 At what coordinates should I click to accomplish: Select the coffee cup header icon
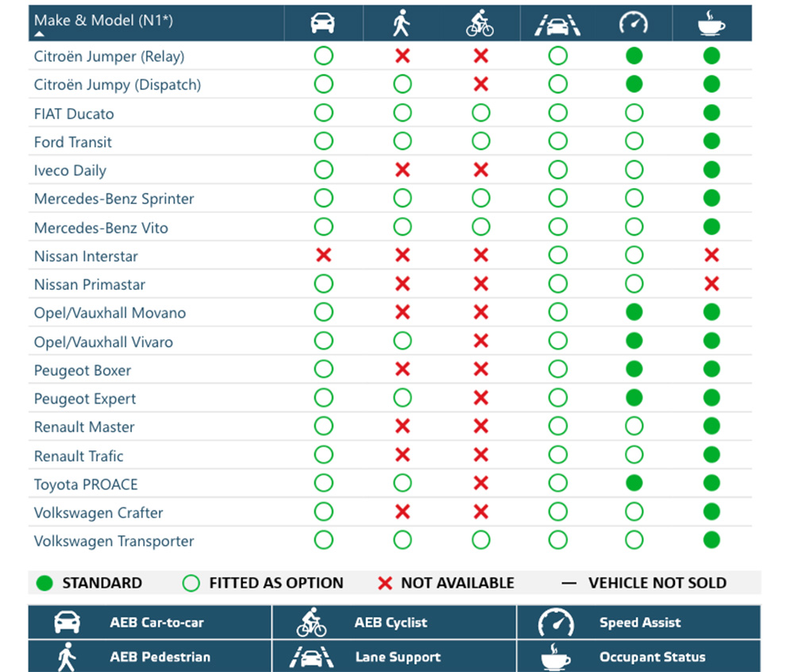coord(711,24)
